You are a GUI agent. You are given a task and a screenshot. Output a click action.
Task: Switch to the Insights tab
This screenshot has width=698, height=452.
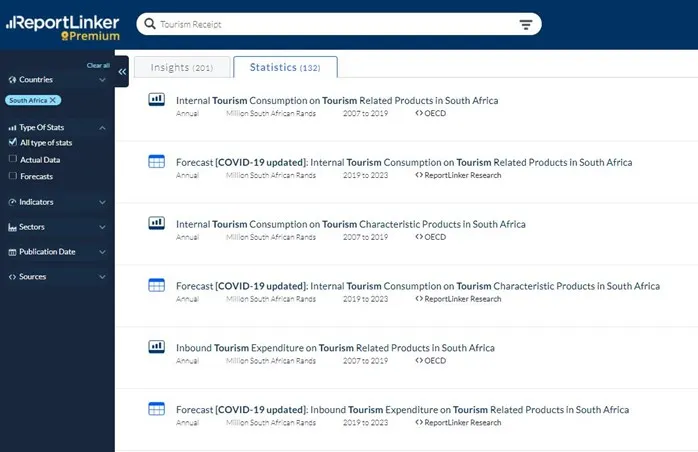point(182,67)
